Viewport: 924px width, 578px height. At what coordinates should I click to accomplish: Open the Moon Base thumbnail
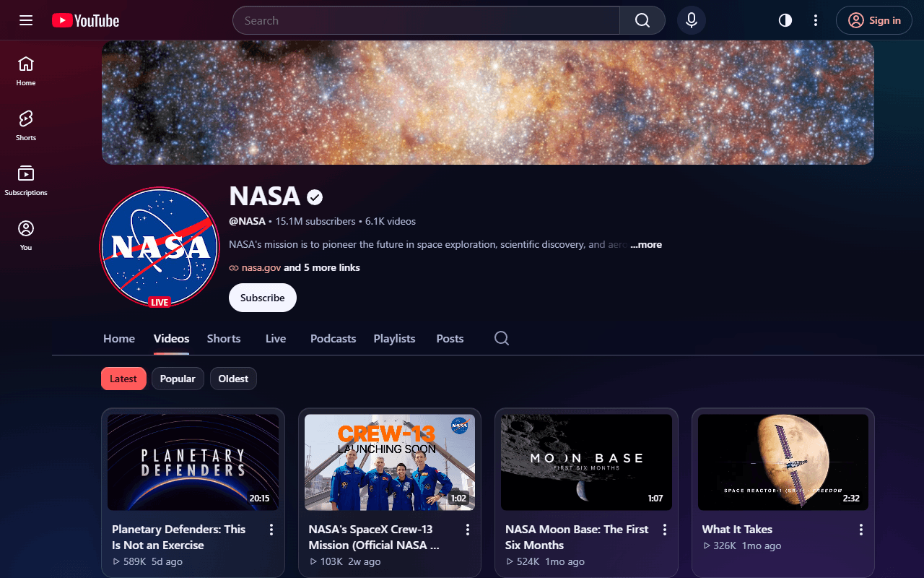[x=586, y=462]
